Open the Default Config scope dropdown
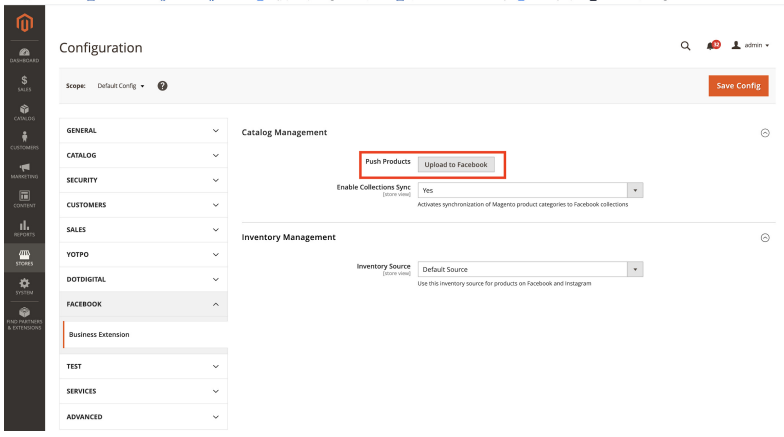784x437 pixels. (120, 86)
